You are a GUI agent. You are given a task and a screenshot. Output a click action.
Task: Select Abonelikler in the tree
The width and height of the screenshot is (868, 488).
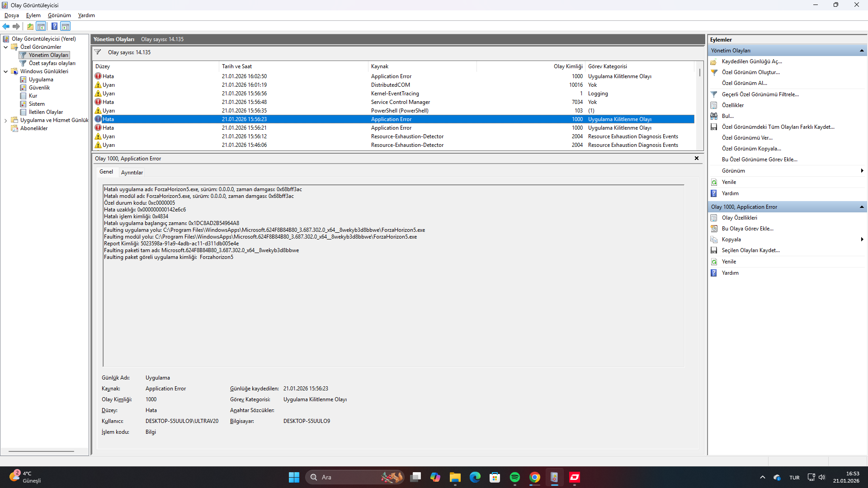pyautogui.click(x=34, y=128)
